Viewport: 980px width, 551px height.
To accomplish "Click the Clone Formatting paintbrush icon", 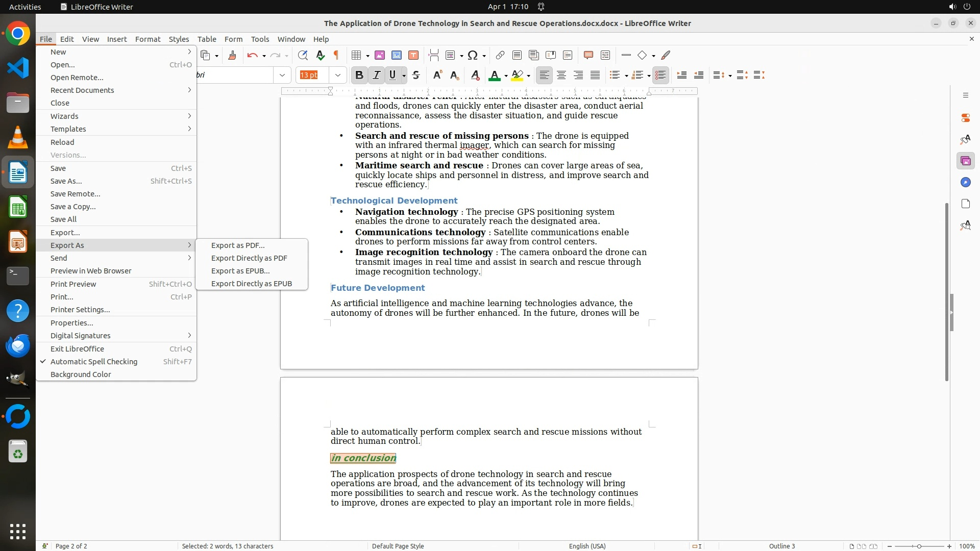I will [x=232, y=56].
